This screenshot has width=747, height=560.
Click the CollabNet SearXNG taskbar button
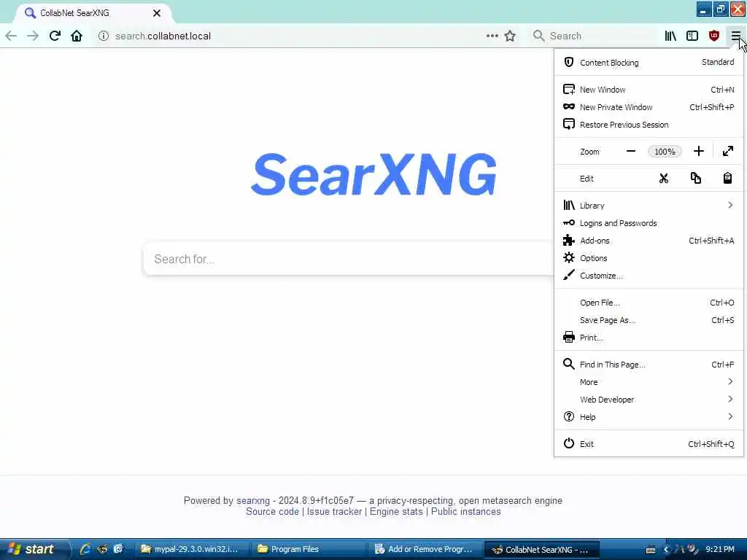(x=541, y=549)
